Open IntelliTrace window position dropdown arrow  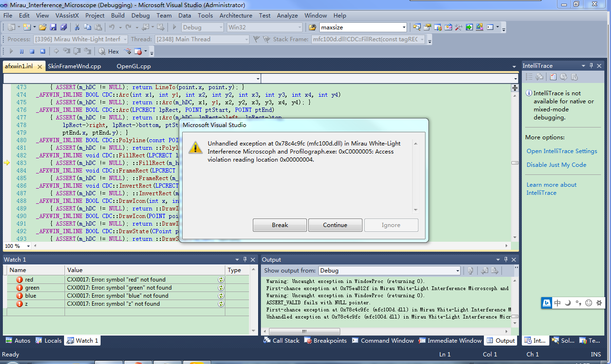(583, 66)
